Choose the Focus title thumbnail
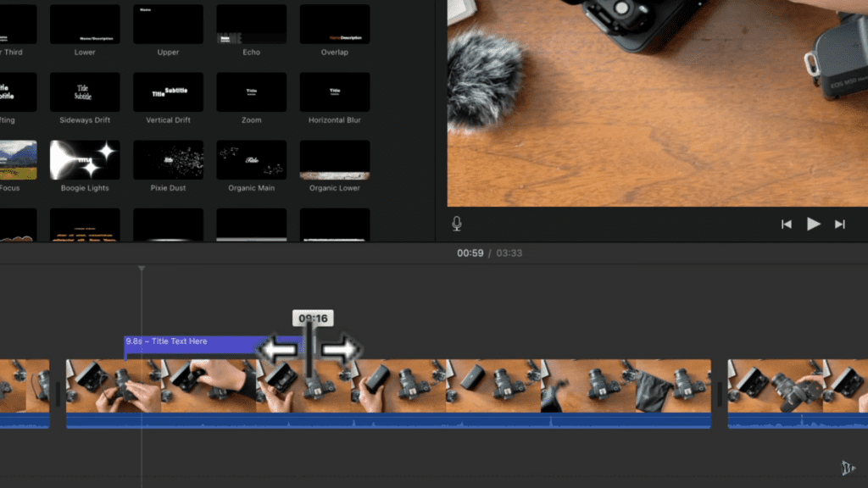 coord(19,160)
